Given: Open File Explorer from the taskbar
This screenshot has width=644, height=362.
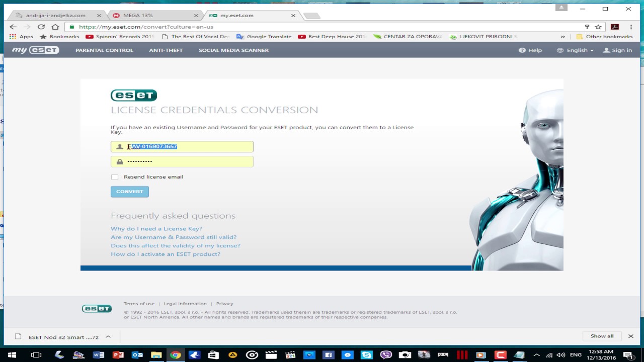Looking at the screenshot, I should (x=156, y=355).
